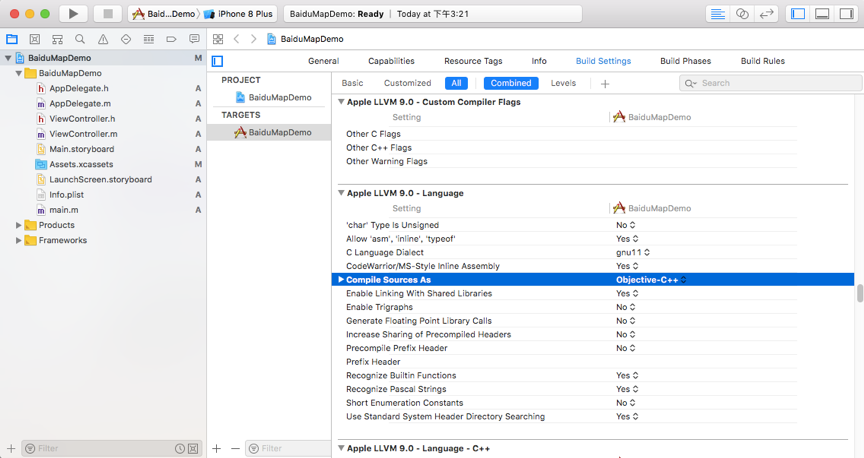Show only recently modified files
The width and height of the screenshot is (864, 458).
(180, 449)
